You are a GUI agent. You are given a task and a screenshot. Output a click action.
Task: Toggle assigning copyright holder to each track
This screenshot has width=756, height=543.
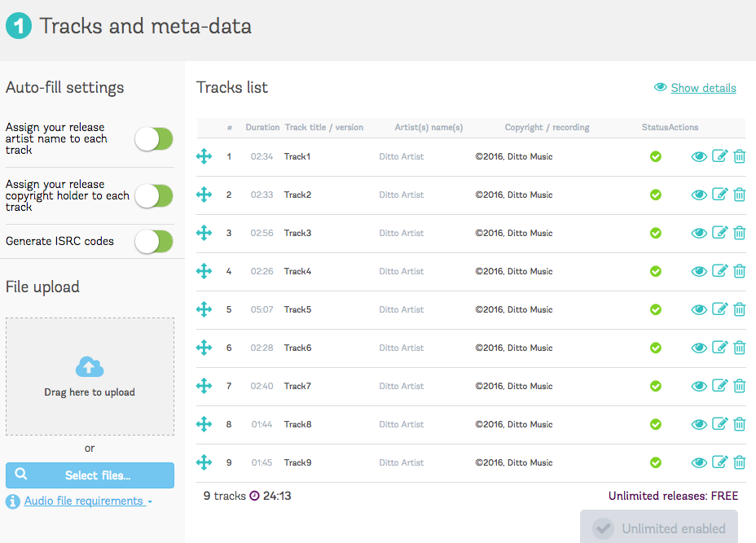tap(154, 196)
